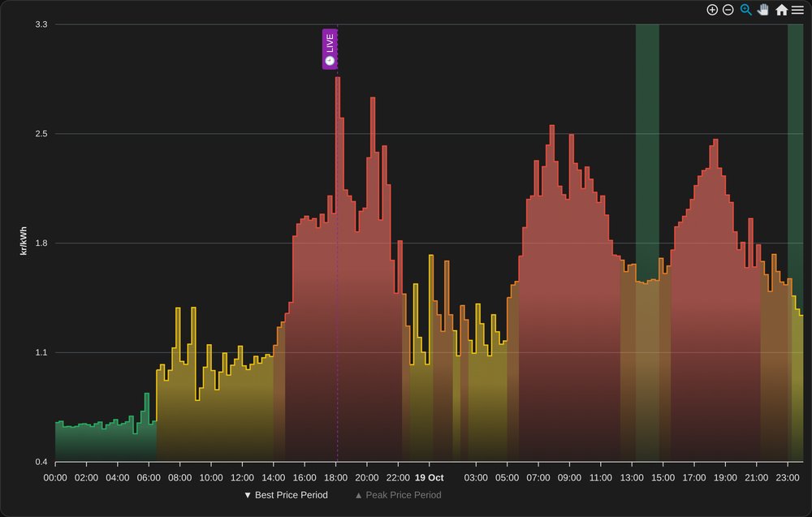Click the 22:00 axis label
Screen dimensions: 812x517
point(398,478)
